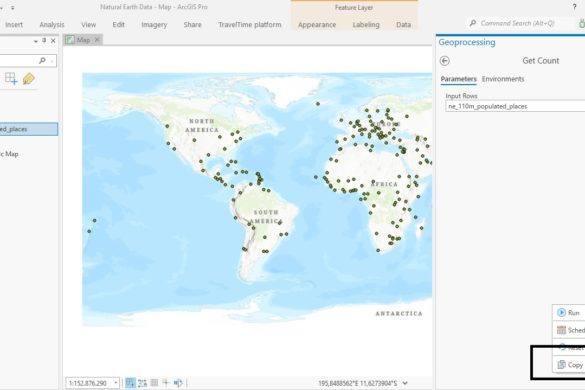
Task: Open the map scale dropdown
Action: coord(116,383)
